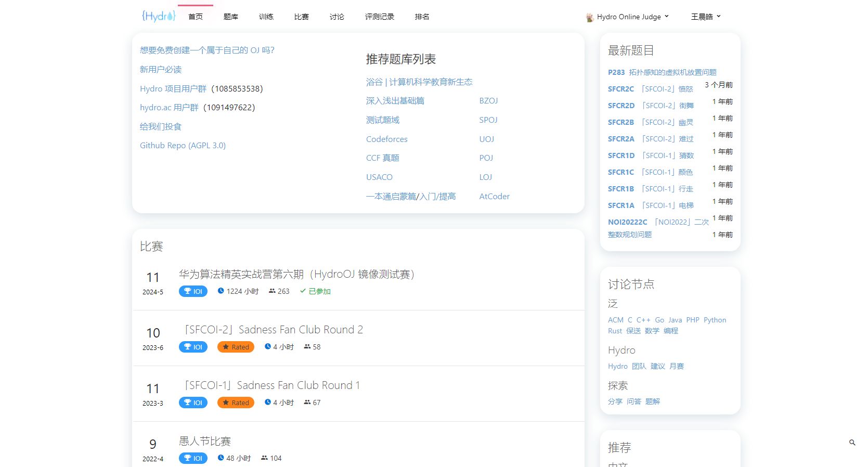
Task: Open the USACO problem set link
Action: [x=379, y=177]
